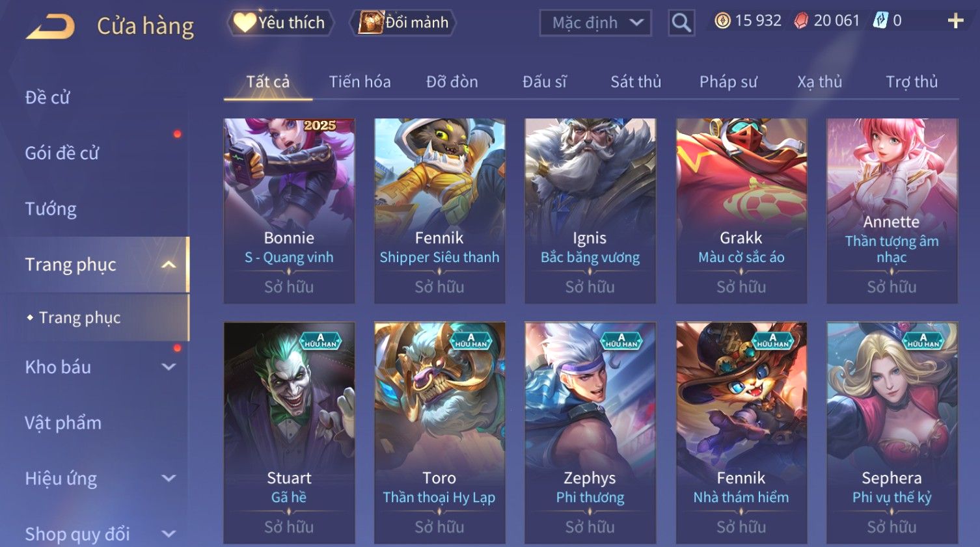Open the search magnifier icon

click(681, 23)
